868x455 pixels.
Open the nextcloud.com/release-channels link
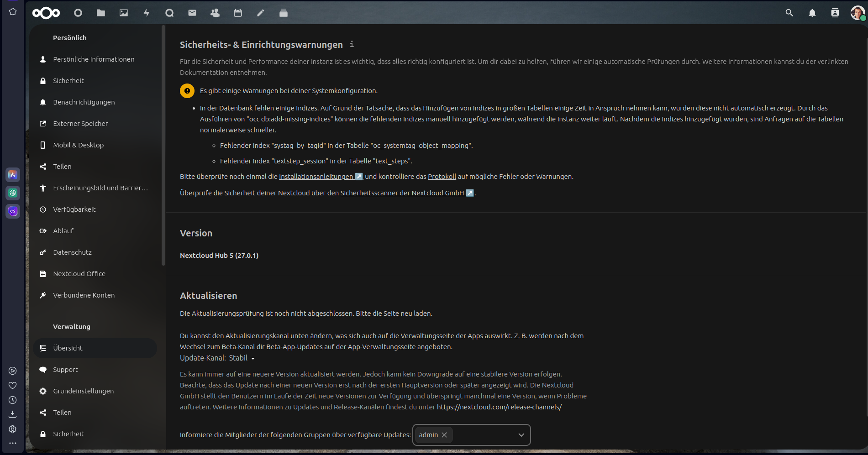coord(499,407)
